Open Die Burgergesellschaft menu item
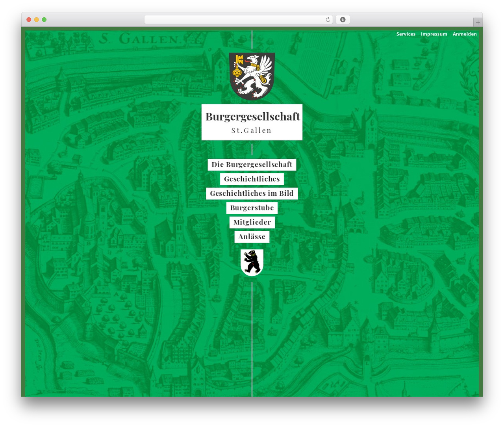Viewport: 504px width, 427px height. pos(252,165)
